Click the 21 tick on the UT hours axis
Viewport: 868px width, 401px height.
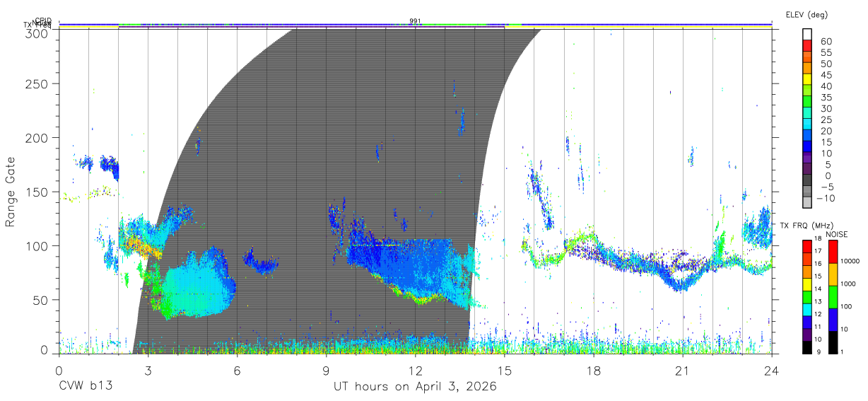tap(683, 369)
